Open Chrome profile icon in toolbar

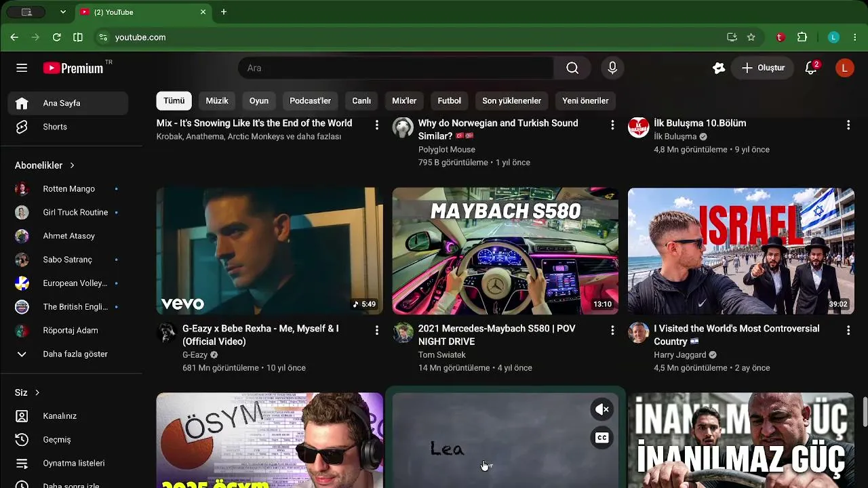(834, 37)
